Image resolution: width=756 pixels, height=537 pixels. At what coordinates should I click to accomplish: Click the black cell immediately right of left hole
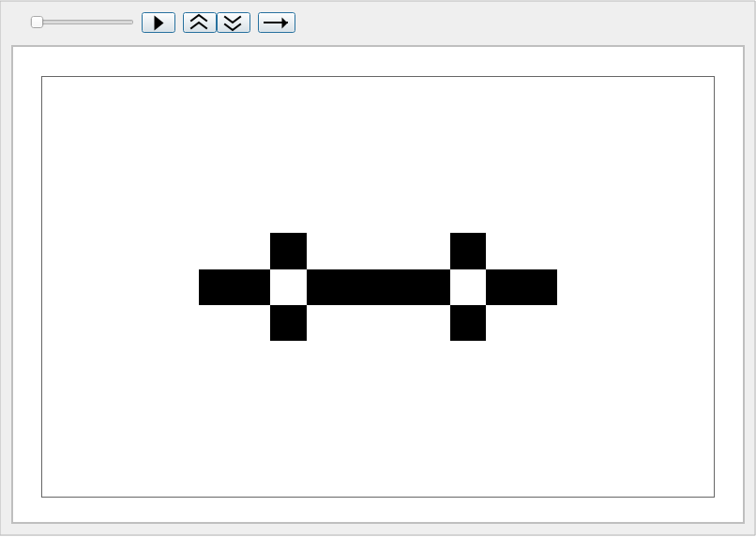[325, 287]
